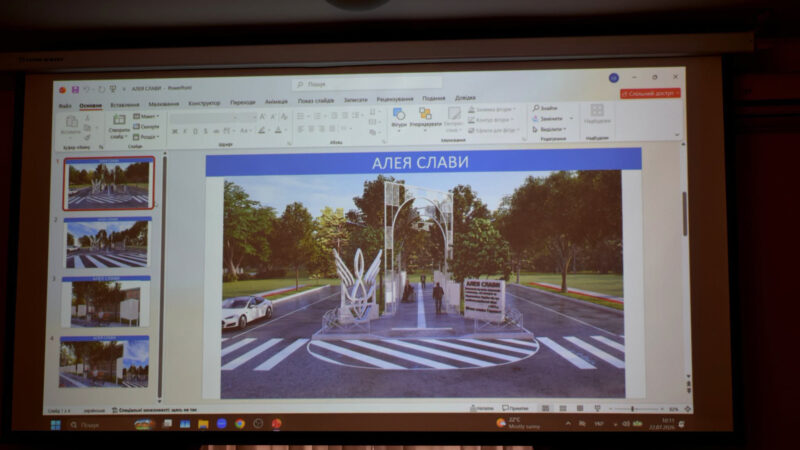
Task: Apply bold formatting Ж
Action: point(174,131)
